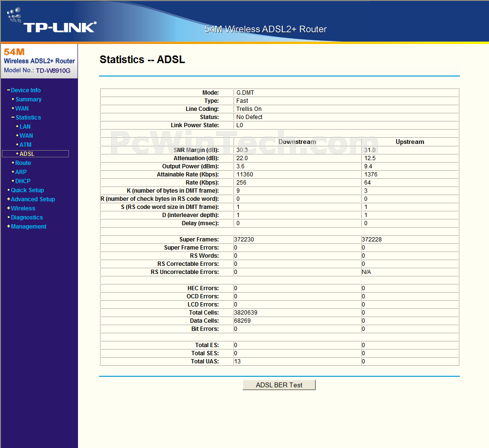
Task: Click the "D (interleaver depth):" row label
Action: coord(190,215)
